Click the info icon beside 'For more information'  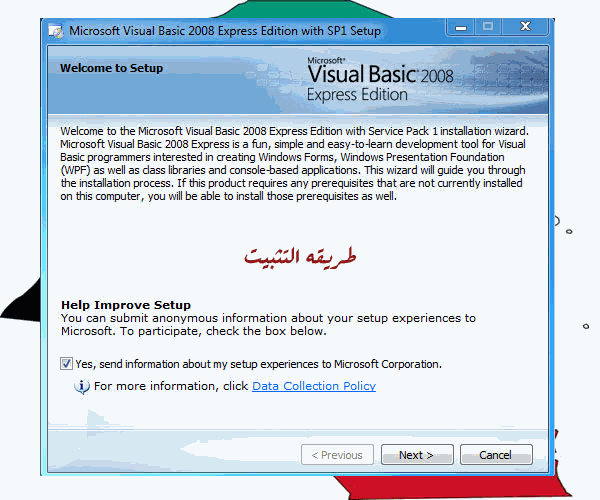click(82, 386)
